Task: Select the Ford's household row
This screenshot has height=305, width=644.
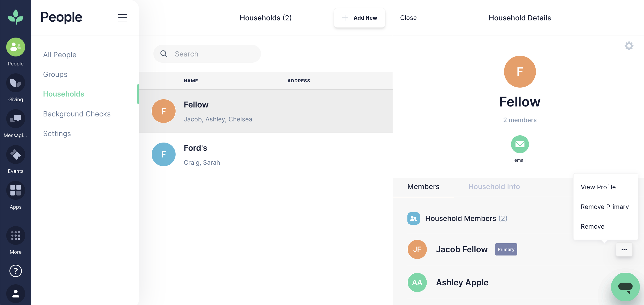Action: point(265,155)
